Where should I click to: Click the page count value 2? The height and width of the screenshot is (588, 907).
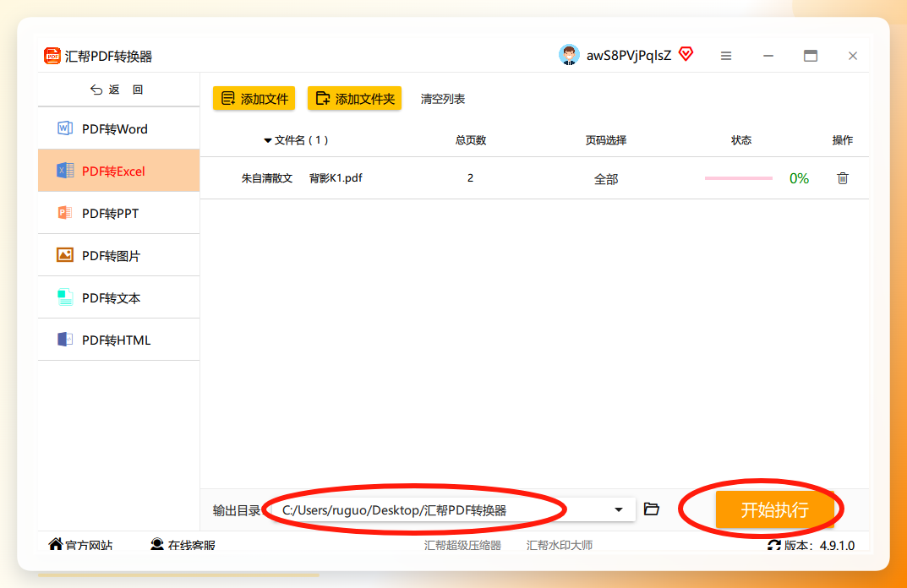tap(470, 178)
